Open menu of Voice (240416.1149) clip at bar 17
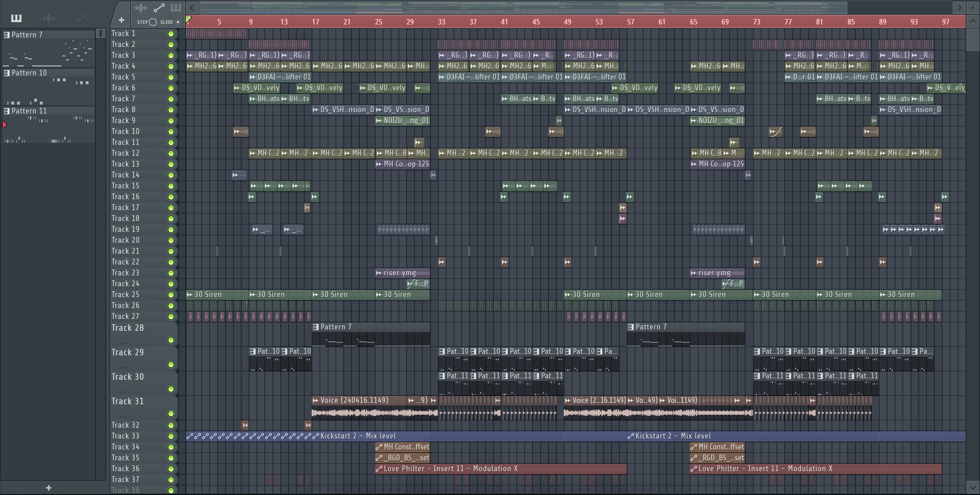Image resolution: width=980 pixels, height=495 pixels. [315, 400]
